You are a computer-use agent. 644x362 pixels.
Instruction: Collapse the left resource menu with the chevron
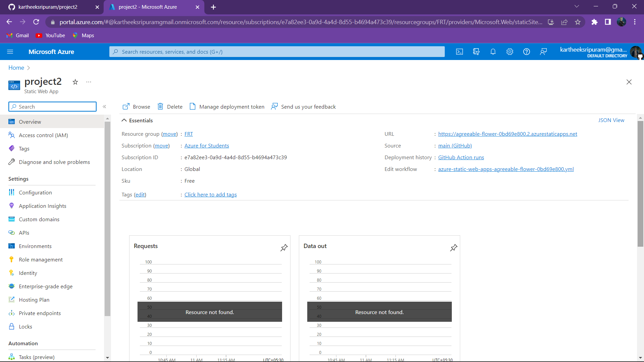(x=105, y=107)
